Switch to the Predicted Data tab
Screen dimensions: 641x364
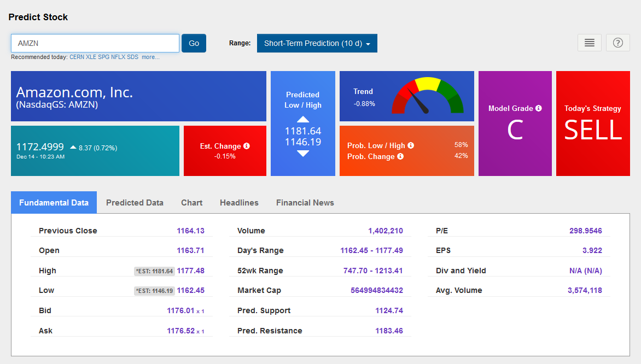(x=135, y=202)
